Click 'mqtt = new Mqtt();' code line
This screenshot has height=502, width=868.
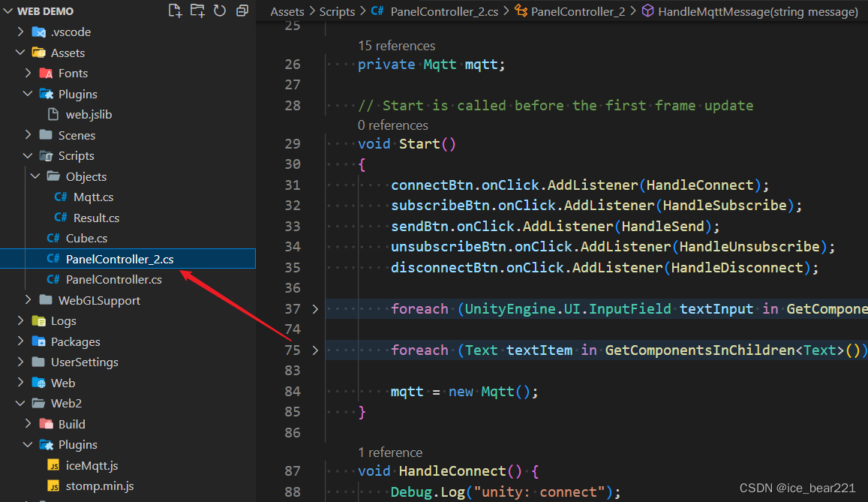coord(464,392)
